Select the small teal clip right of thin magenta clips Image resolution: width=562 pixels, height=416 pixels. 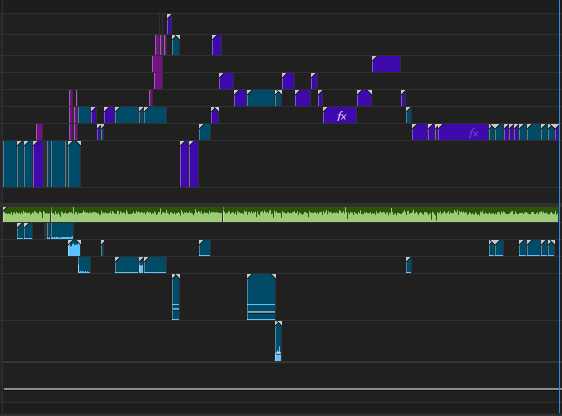click(176, 45)
